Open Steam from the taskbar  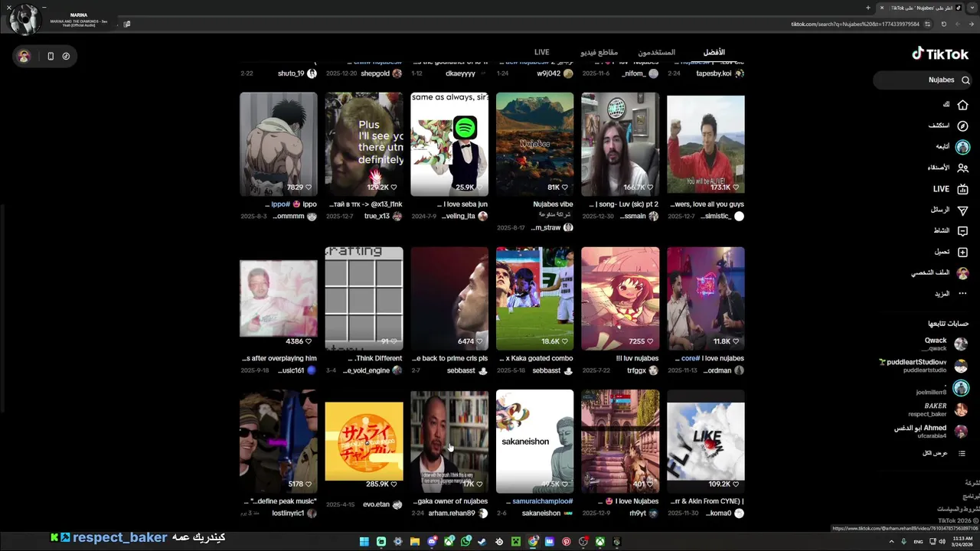pyautogui.click(x=482, y=542)
